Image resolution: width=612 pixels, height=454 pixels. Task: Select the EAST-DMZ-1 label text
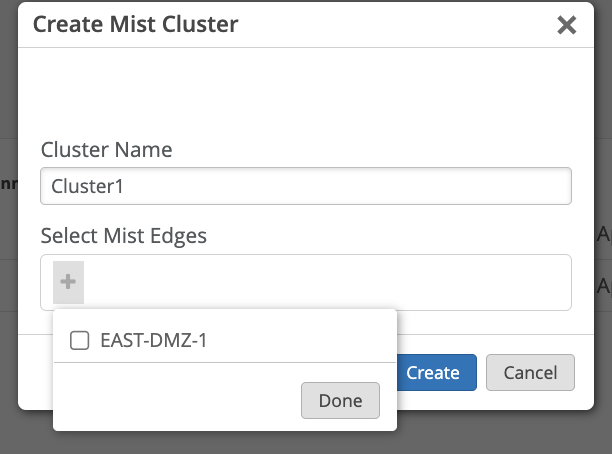click(x=154, y=341)
